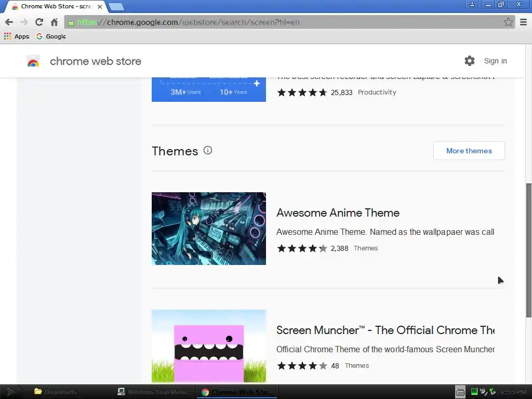Open Screen Muncher Official Chrome Theme title
Viewport: 532px width, 399px height.
385,330
